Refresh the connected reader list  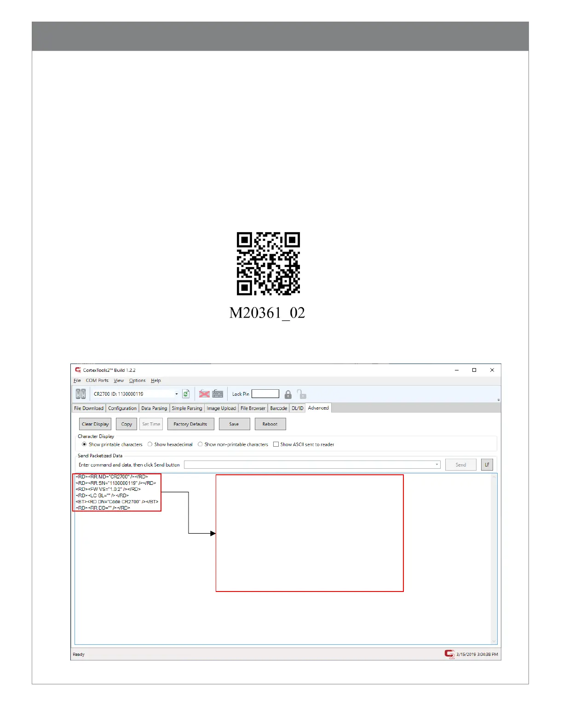point(186,394)
